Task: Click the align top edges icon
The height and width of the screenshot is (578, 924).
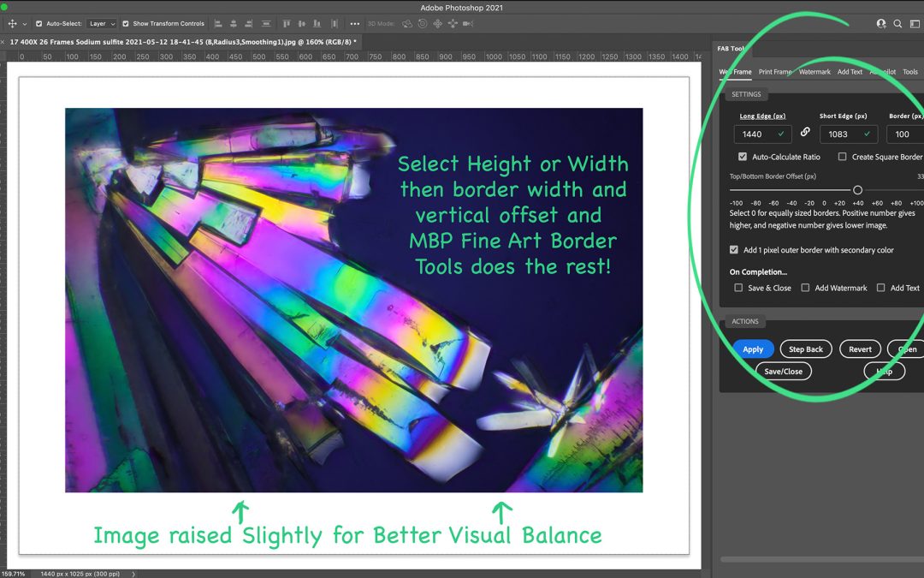Action: [x=286, y=24]
